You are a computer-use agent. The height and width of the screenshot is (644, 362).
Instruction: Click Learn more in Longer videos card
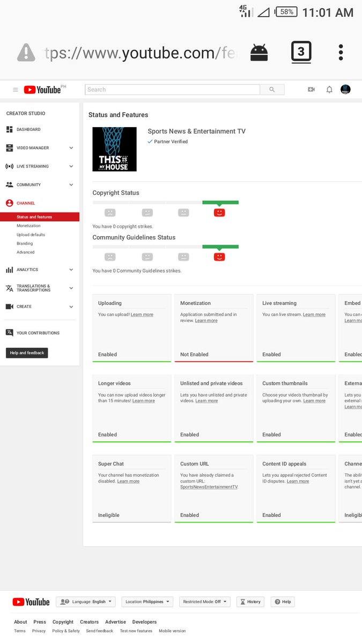click(144, 401)
